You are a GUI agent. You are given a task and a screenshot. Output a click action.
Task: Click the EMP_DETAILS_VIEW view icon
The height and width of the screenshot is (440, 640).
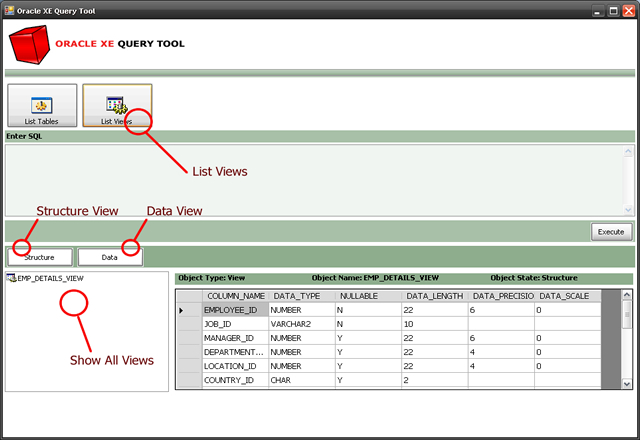(x=11, y=278)
